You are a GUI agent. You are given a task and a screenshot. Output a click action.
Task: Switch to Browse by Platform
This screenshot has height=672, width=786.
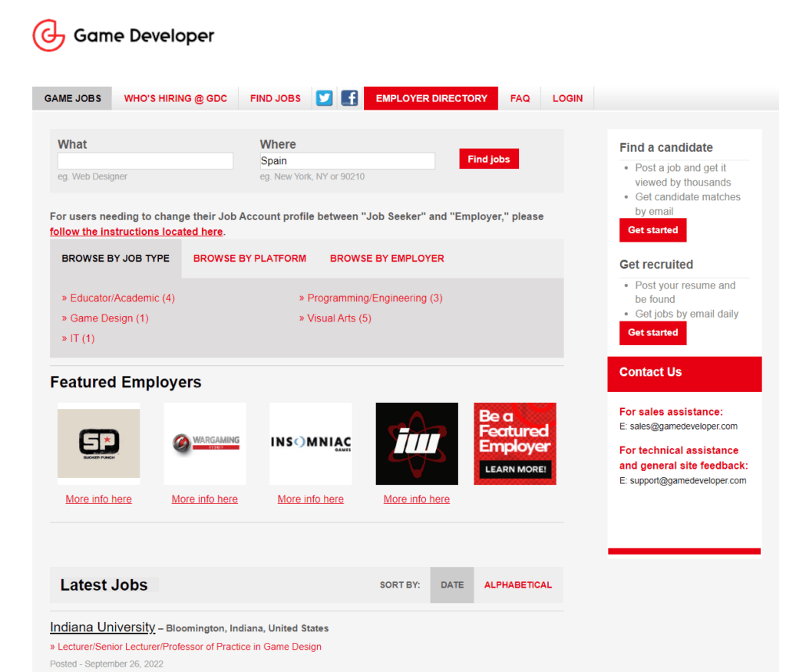click(249, 258)
